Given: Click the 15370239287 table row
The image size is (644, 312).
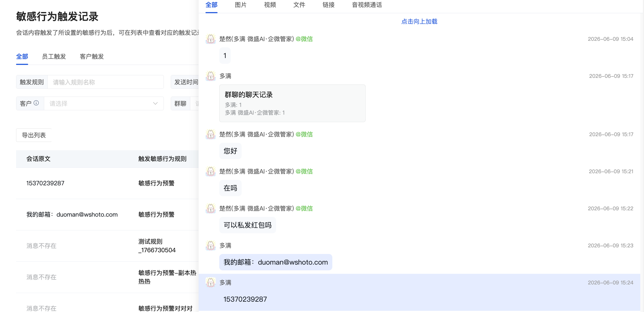Looking at the screenshot, I should [107, 183].
